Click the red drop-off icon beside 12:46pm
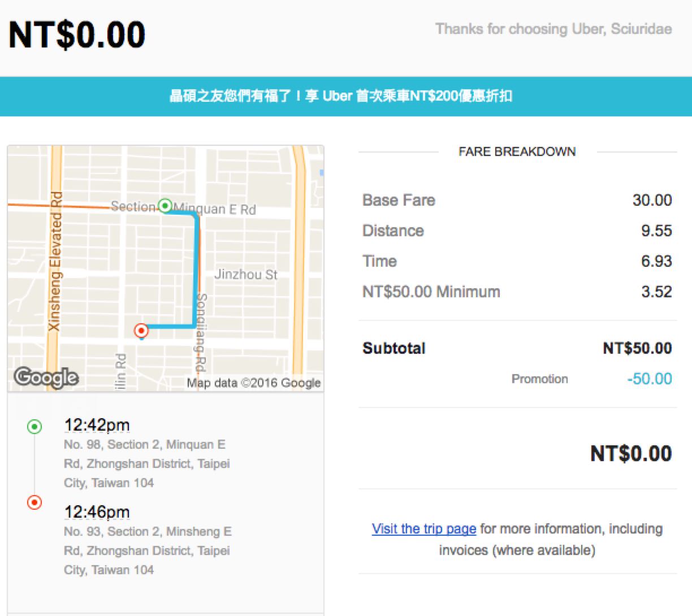The height and width of the screenshot is (616, 692). [x=34, y=502]
